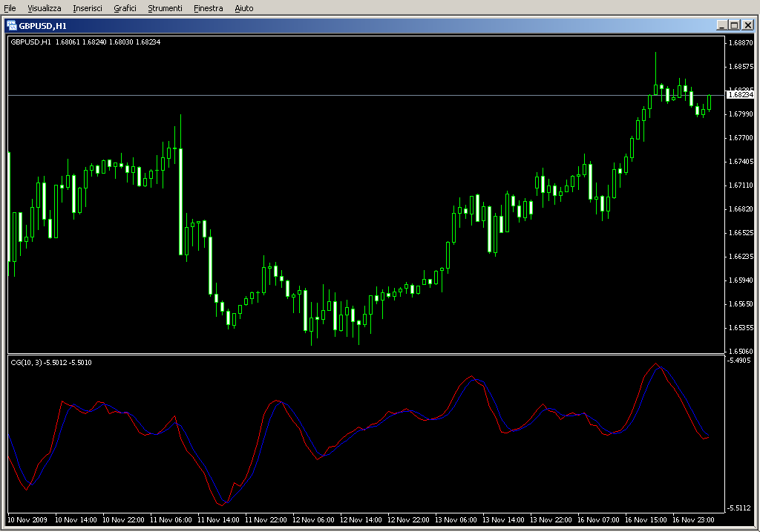This screenshot has width=760, height=532.
Task: Click the 10 Nov 2009 time label
Action: (x=27, y=520)
